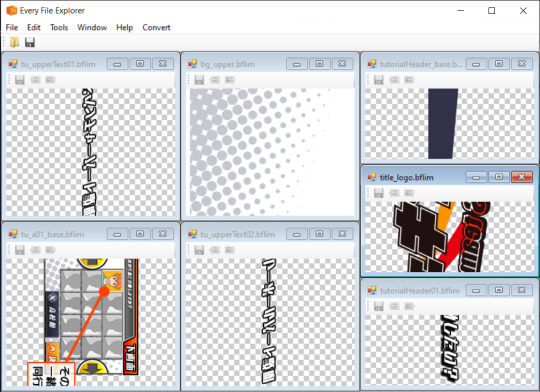Click save icon in title_logo.bflim window

(379, 193)
